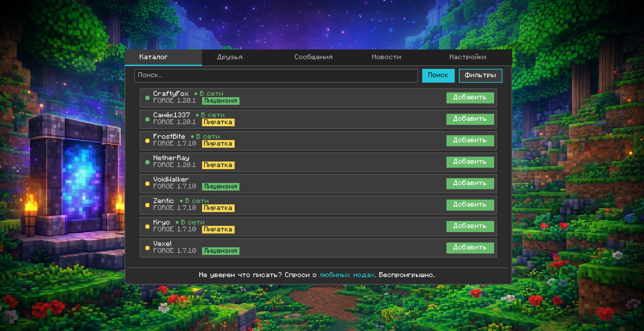Click the В сети status beside Zentic
644x331 pixels.
194,201
